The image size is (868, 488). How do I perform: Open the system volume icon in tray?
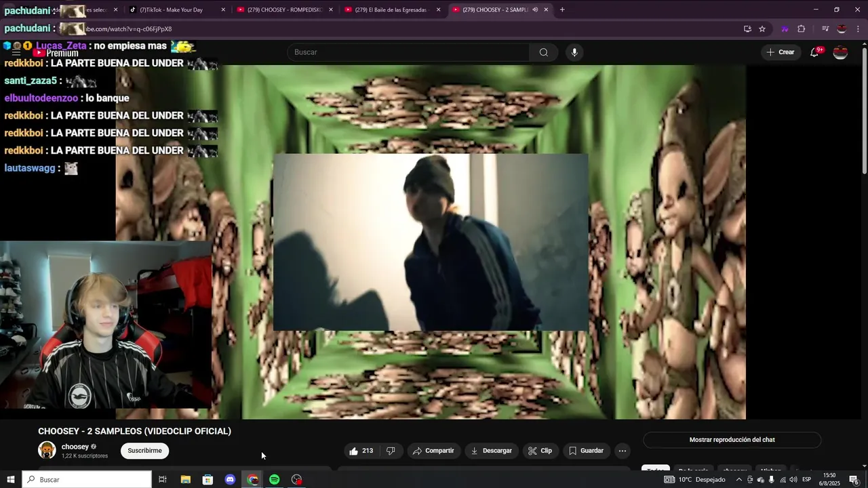click(x=793, y=479)
